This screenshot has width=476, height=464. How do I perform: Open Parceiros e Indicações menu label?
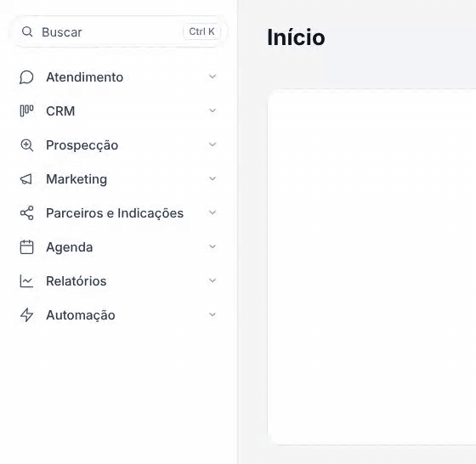[x=115, y=213]
